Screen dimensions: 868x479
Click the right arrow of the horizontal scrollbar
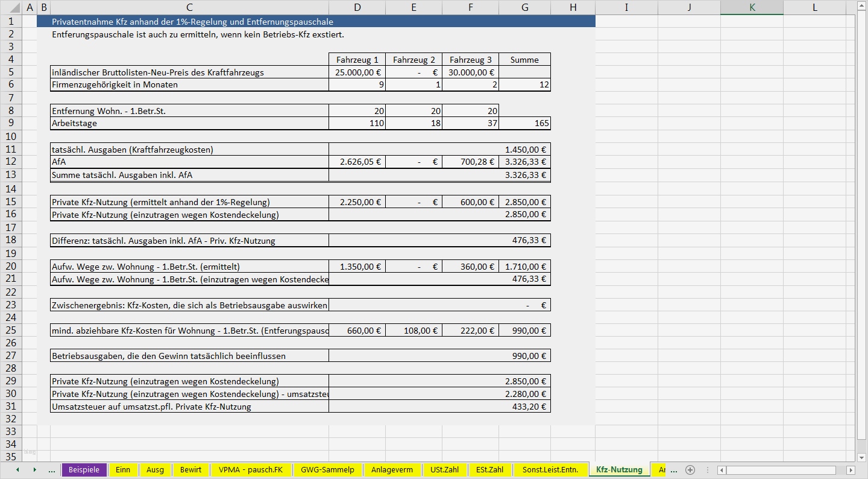click(x=852, y=469)
